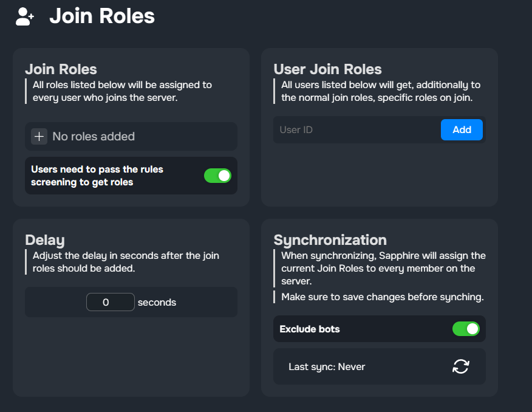This screenshot has height=412, width=532.
Task: Click the "Join Roles" card heading above the roles list
Action: (x=61, y=69)
